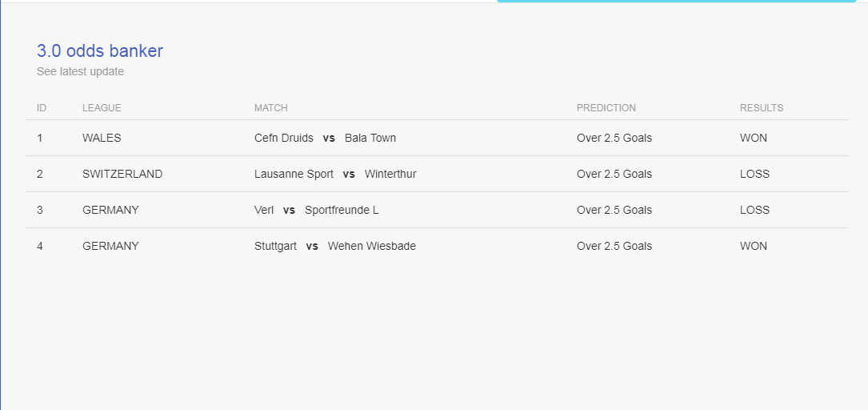868x410 pixels.
Task: Click Lausanne Sport vs Winterthur match
Action: click(x=335, y=174)
